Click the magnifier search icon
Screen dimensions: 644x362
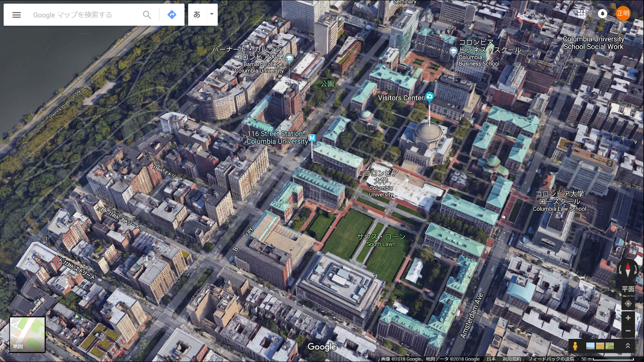[147, 15]
